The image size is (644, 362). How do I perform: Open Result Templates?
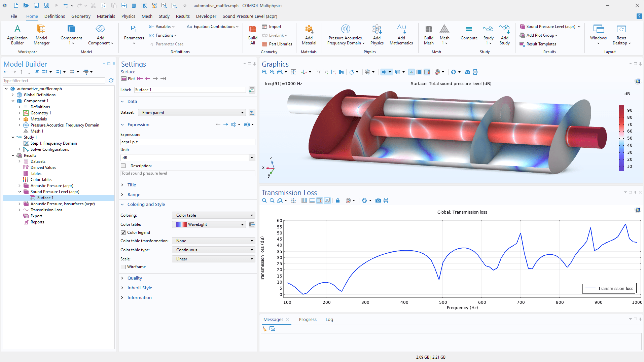click(538, 44)
